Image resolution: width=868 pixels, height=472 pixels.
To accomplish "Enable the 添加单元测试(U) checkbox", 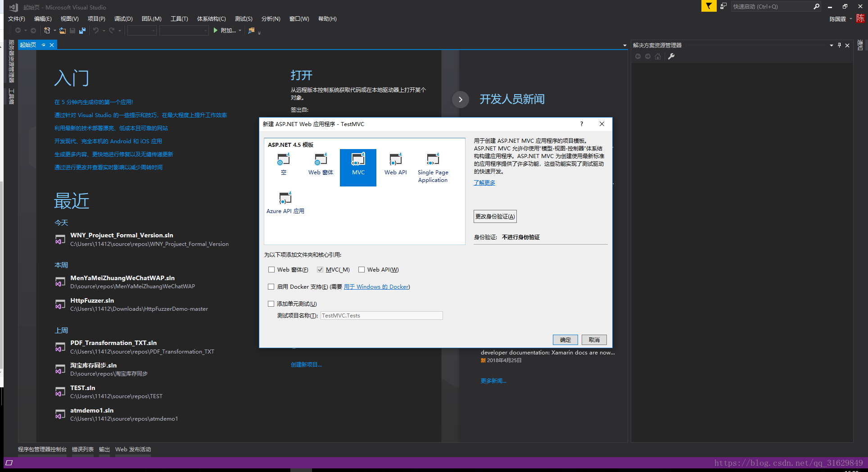I will pyautogui.click(x=271, y=304).
